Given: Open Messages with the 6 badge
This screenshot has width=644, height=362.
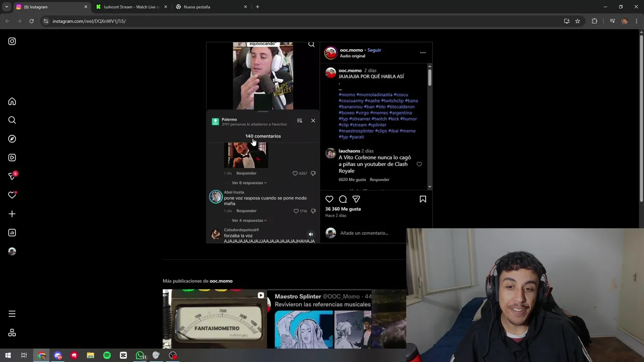Looking at the screenshot, I should 12,176.
